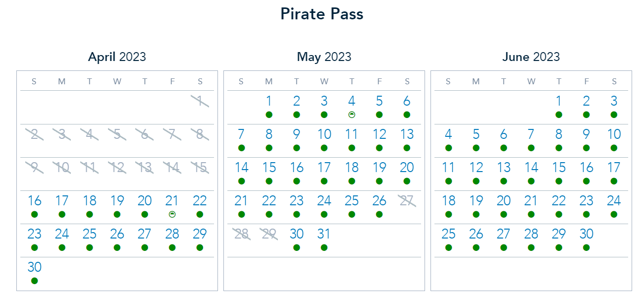
Task: Click the green dot below June 30
Action: click(587, 247)
